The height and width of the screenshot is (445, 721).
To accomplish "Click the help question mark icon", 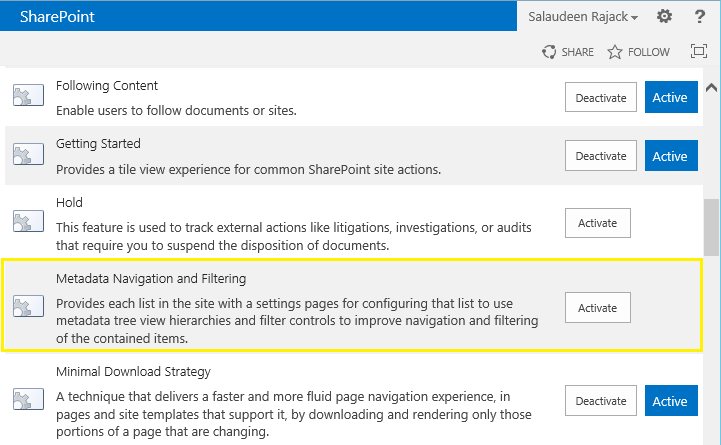I will tap(699, 16).
